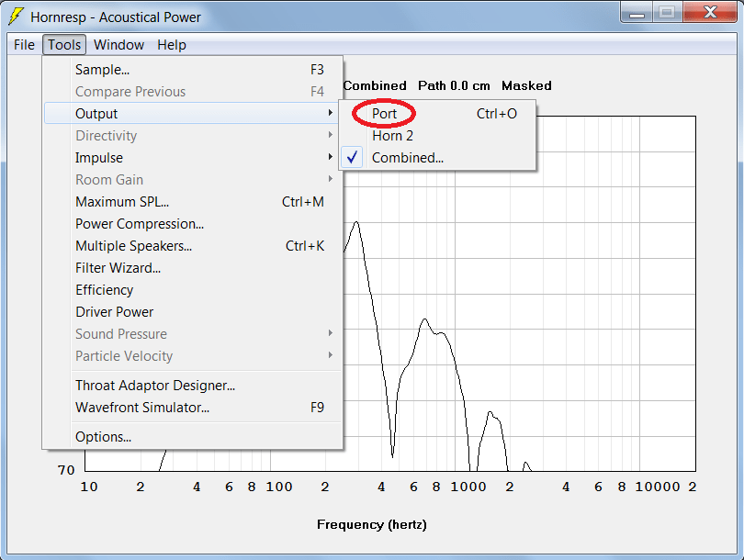Click the Hornresp lightning bolt title icon
This screenshot has width=744, height=560.
pyautogui.click(x=16, y=17)
